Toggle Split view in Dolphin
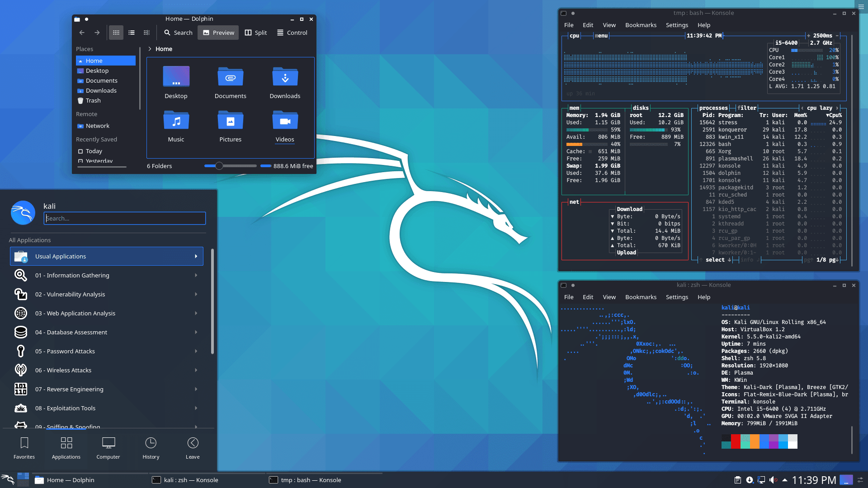 coord(256,33)
